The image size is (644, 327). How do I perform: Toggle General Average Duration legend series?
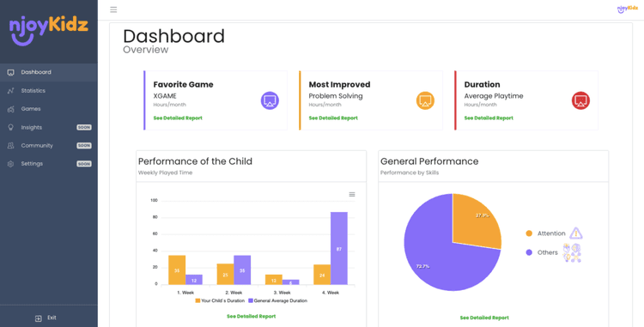coord(277,300)
